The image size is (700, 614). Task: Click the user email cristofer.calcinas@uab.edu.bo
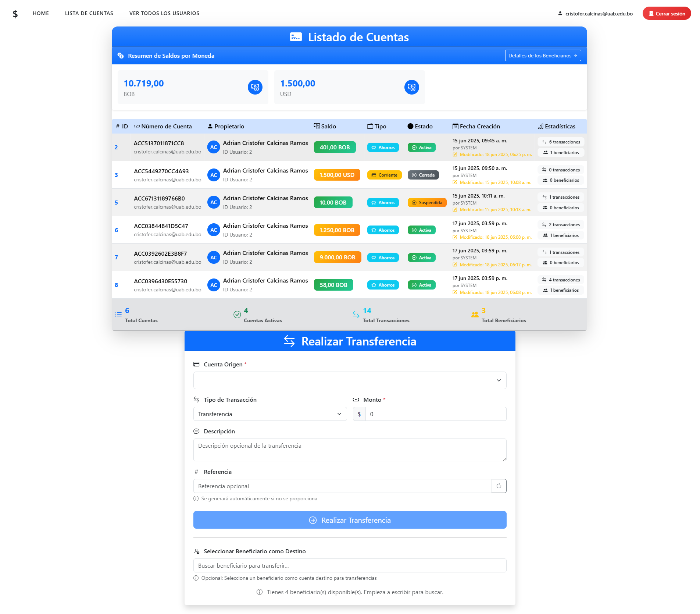pos(599,14)
